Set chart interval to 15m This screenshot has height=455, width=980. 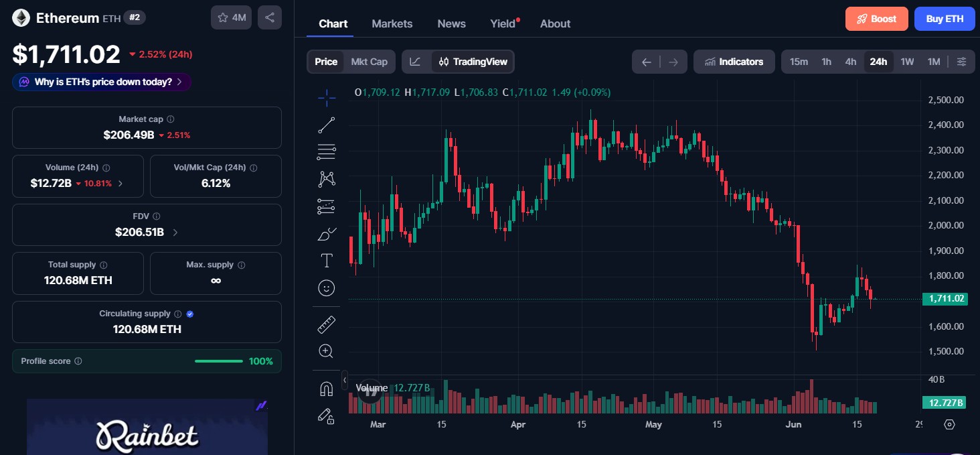tap(799, 62)
